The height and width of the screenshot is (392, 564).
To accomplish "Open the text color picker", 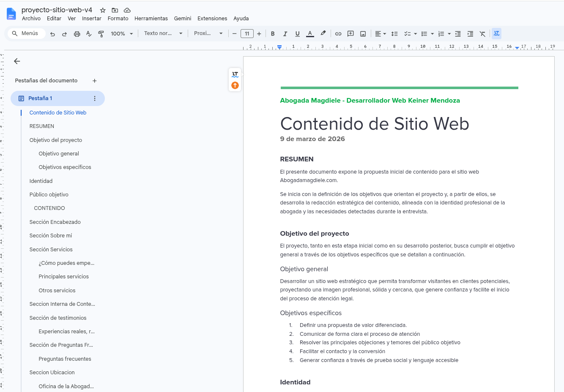I will click(310, 34).
